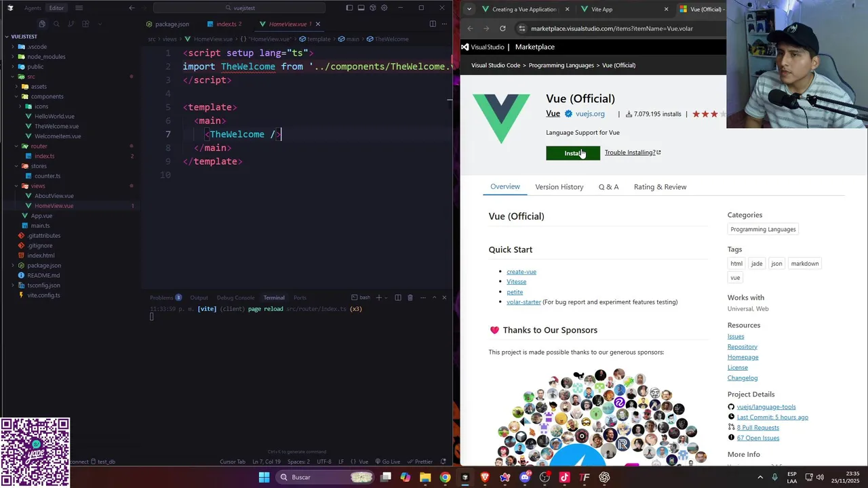
Task: Click the markdown tag chip
Action: (x=805, y=264)
